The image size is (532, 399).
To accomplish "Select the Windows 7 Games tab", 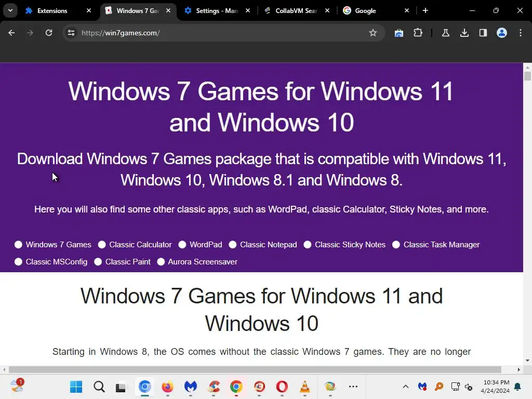I will tap(137, 11).
